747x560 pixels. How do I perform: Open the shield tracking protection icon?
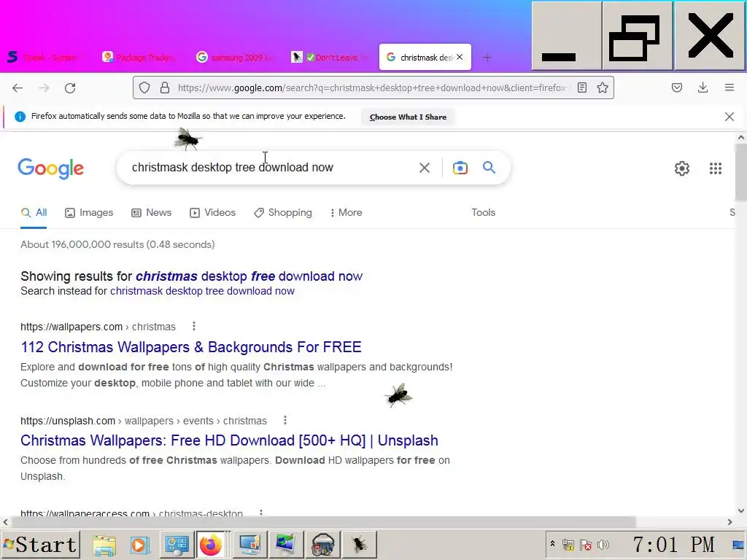[x=144, y=87]
